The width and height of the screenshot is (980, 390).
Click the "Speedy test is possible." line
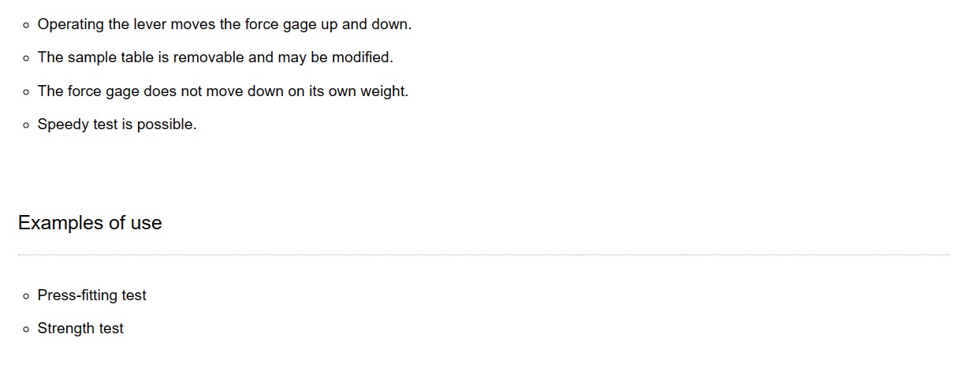pyautogui.click(x=117, y=124)
